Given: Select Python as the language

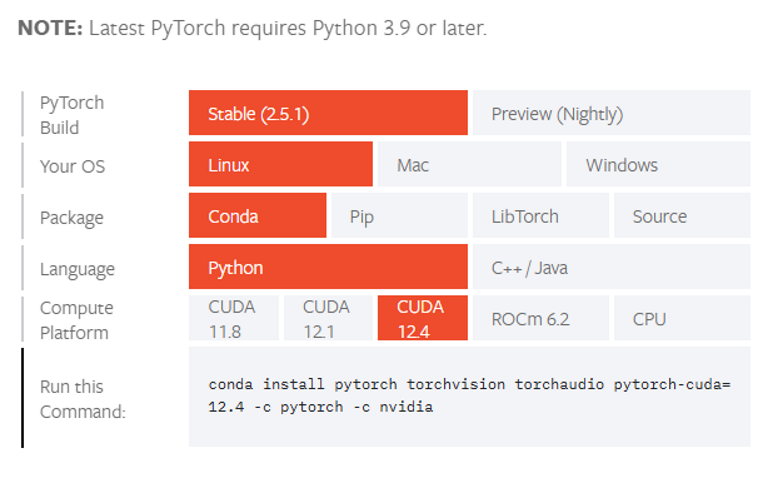Looking at the screenshot, I should (327, 268).
